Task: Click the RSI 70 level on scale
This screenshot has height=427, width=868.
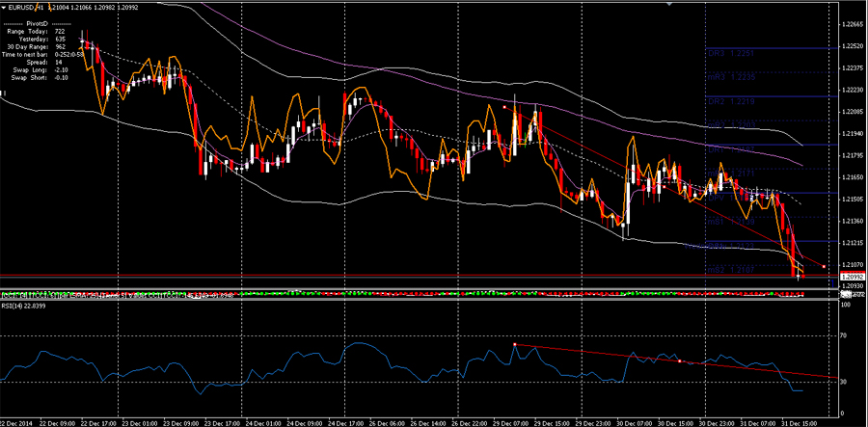Action: pyautogui.click(x=845, y=335)
